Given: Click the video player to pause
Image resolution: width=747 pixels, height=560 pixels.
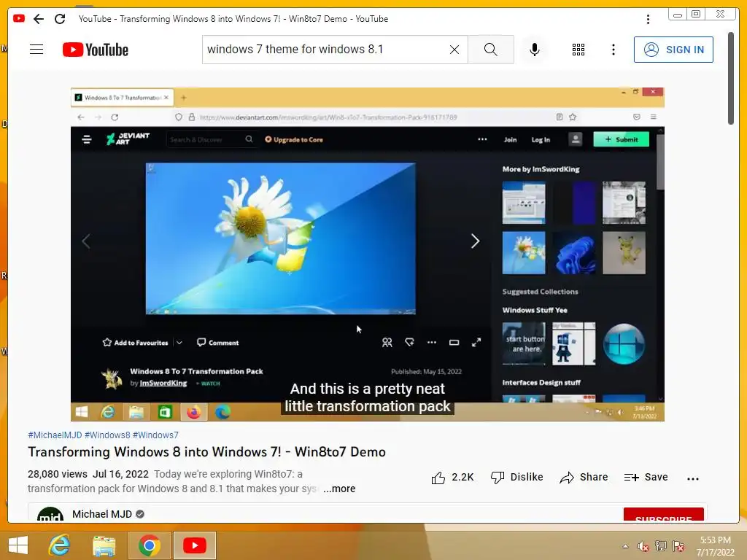Looking at the screenshot, I should coord(368,254).
